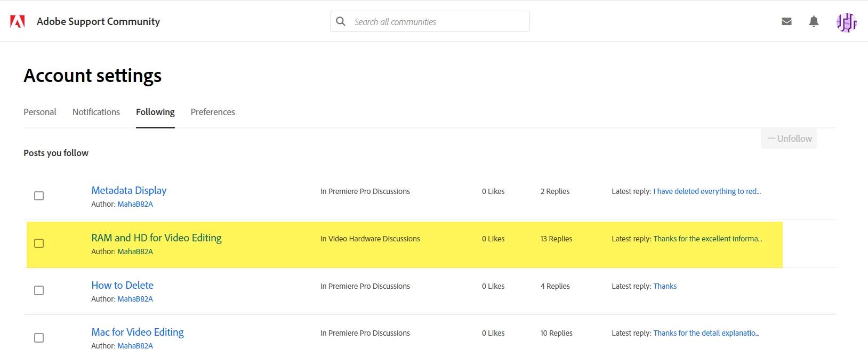This screenshot has width=868, height=357.
Task: Click 'In Premiere Pro Discussions' in Metadata Display row
Action: pyautogui.click(x=365, y=191)
